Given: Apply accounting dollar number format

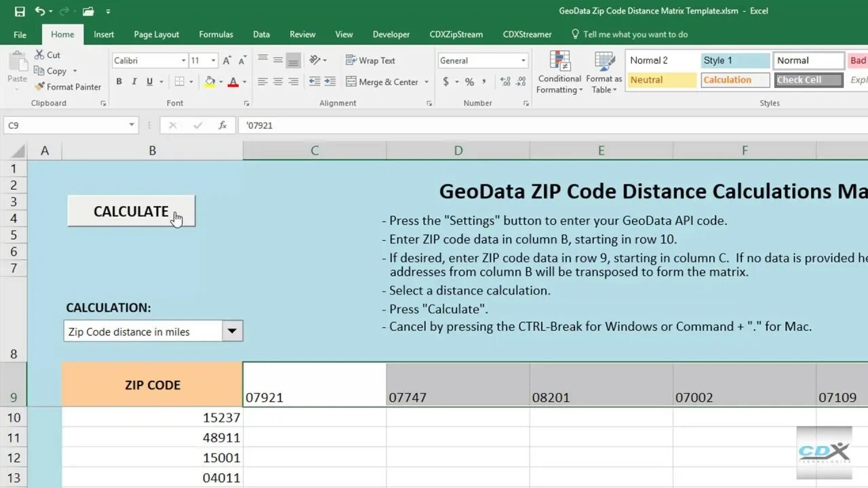Looking at the screenshot, I should 446,82.
